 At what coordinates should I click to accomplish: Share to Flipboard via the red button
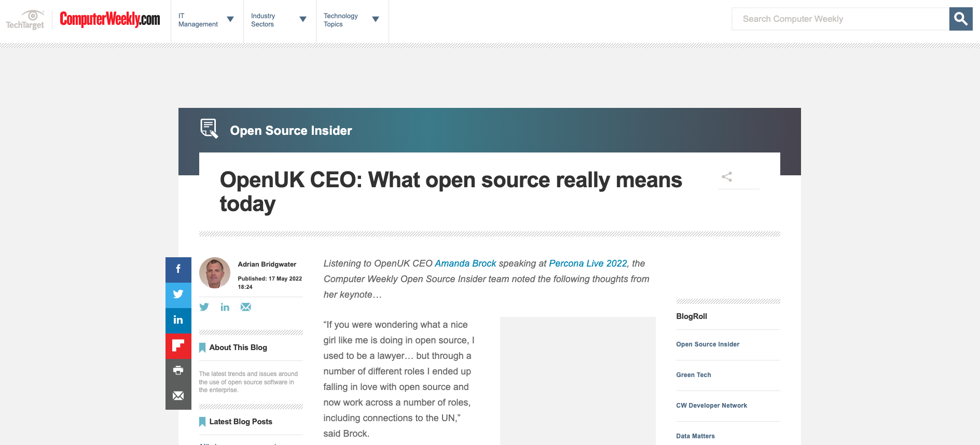coord(178,346)
